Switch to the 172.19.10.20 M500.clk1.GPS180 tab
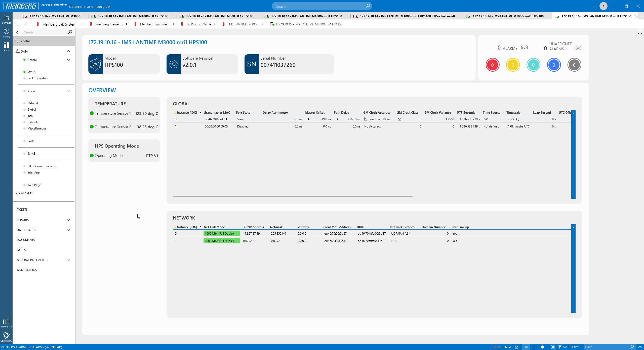The width and height of the screenshot is (644, 350). (220, 16)
